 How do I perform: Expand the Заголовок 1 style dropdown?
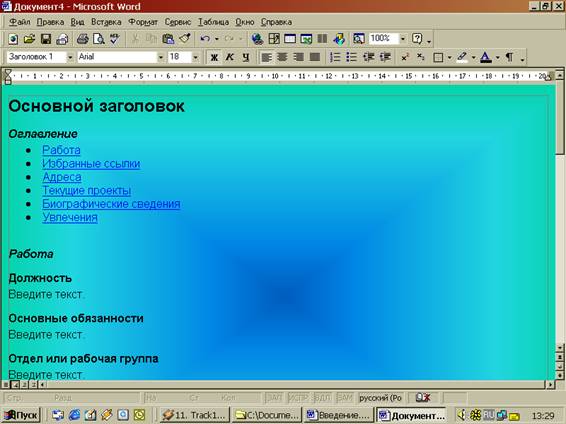tap(70, 57)
